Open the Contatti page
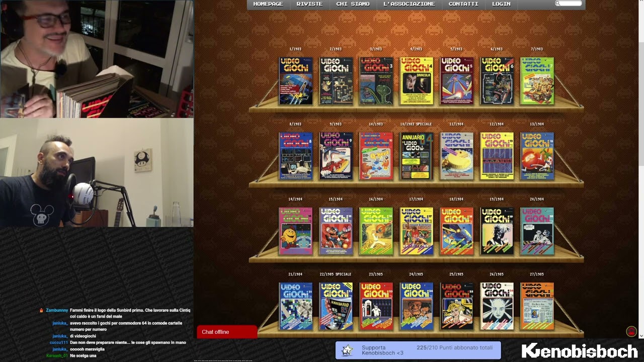 pos(463,4)
